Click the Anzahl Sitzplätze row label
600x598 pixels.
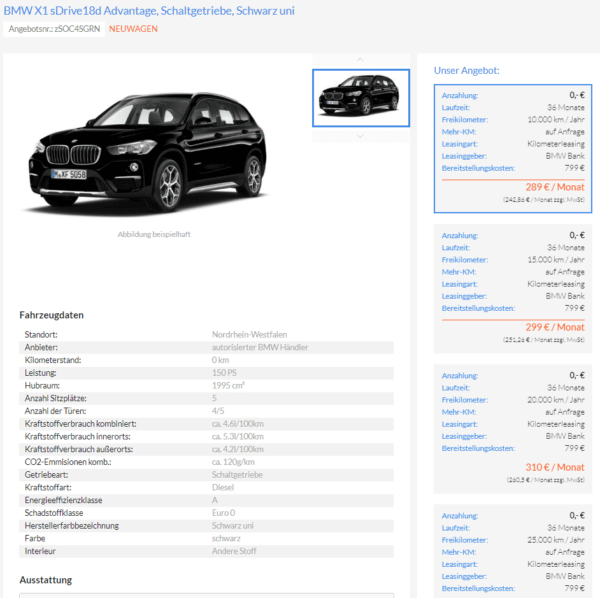tap(55, 398)
